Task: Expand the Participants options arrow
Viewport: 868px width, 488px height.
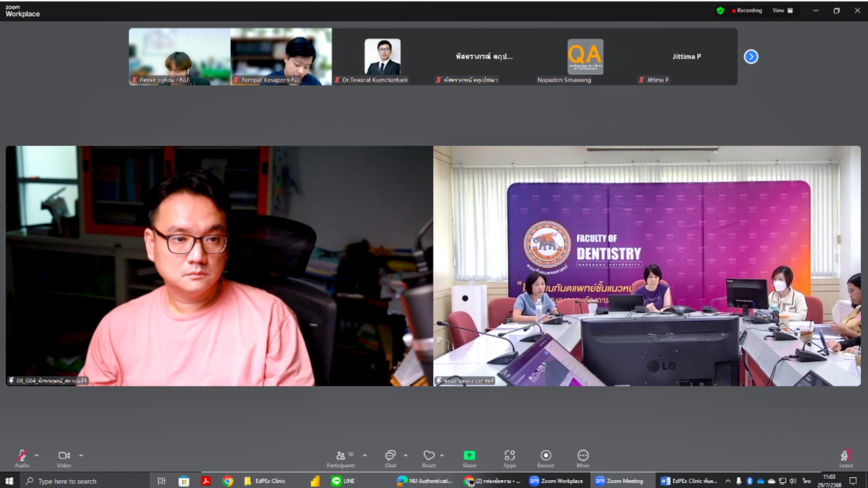Action: click(x=365, y=455)
